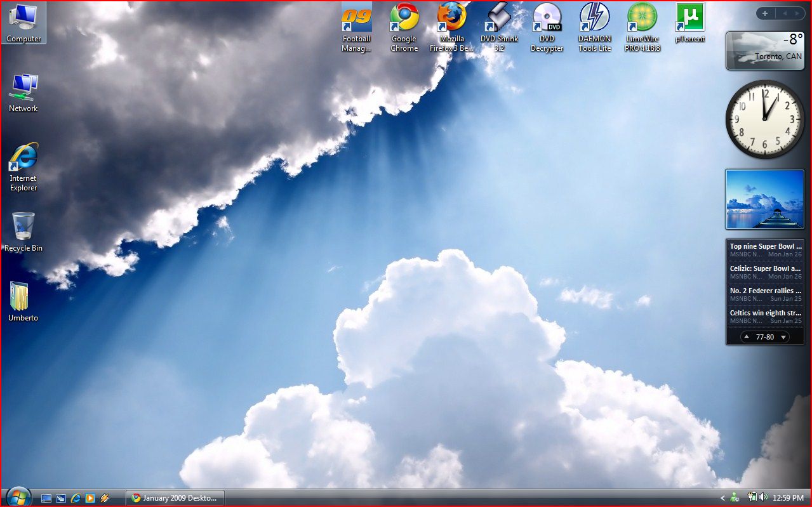
Task: Click the 12:59 PM taskbar clock
Action: coord(788,498)
